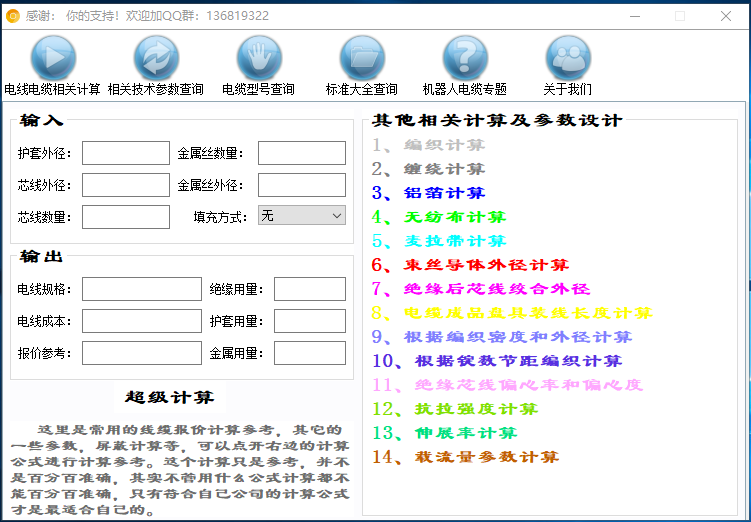Click 7、绝缘后芯线绞合外径
This screenshot has width=751, height=522.
click(480, 289)
